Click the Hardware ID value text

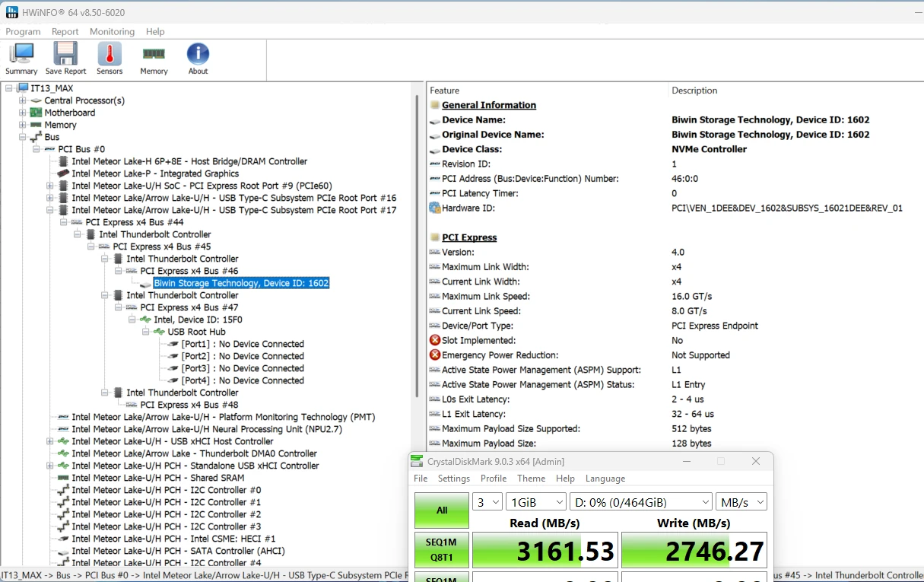787,208
